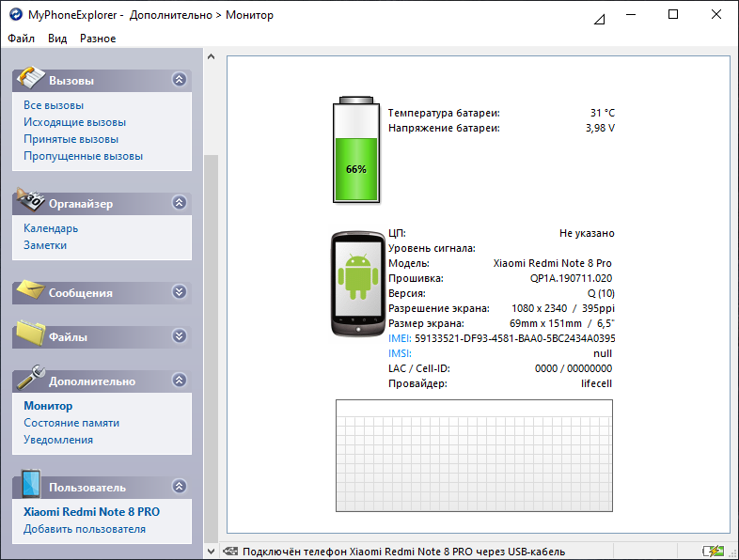Click the resolution value 1080 x 2340
This screenshot has width=739, height=560.
[539, 308]
